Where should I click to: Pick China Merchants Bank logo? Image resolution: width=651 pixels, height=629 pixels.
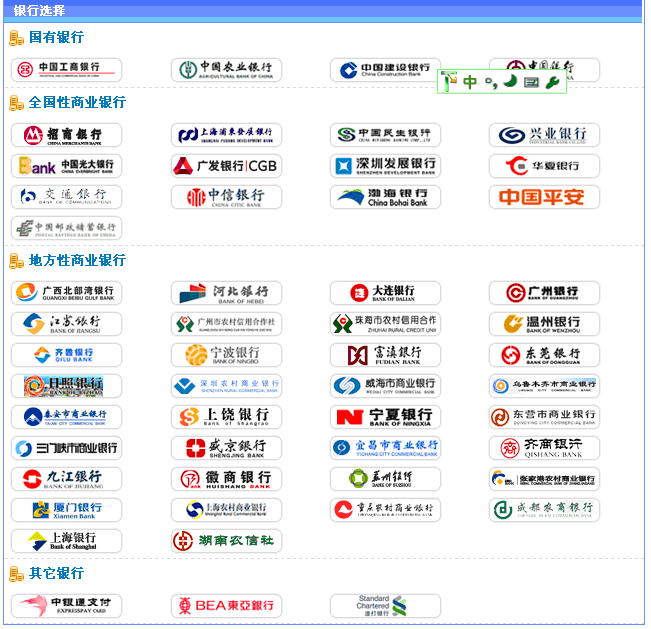66,135
